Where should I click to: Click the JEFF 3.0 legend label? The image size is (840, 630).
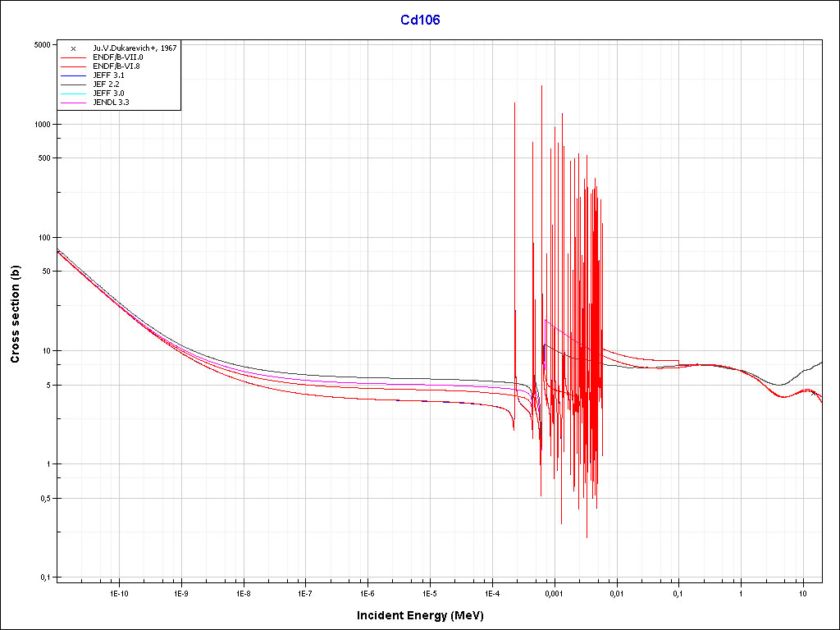click(x=109, y=94)
